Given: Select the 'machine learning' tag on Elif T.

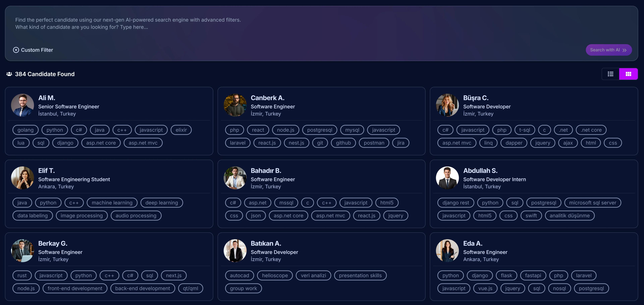Looking at the screenshot, I should point(112,203).
